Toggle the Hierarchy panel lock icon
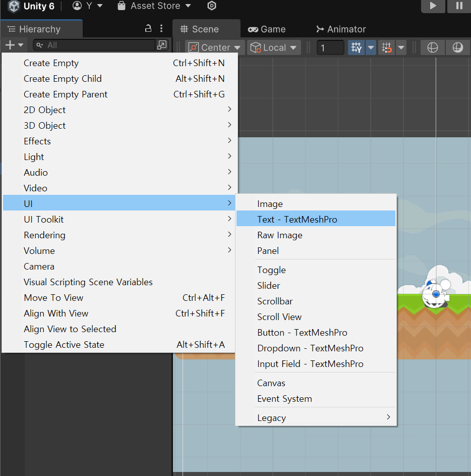The image size is (471, 476). 148,29
